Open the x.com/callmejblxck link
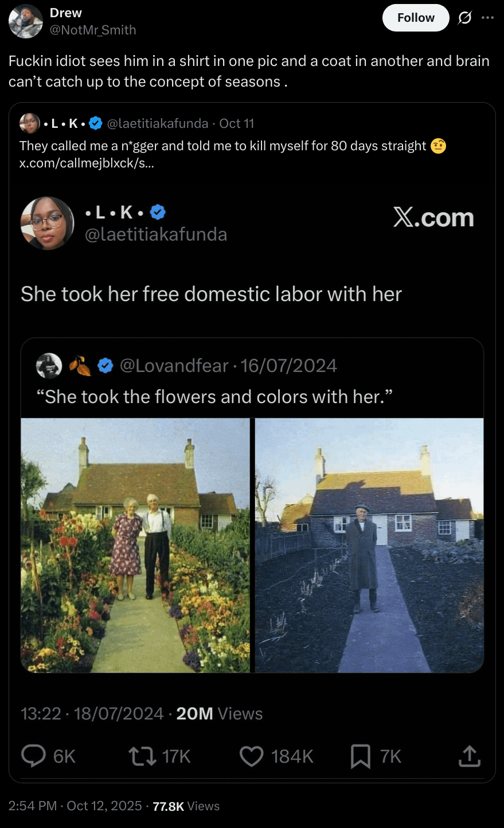The image size is (504, 828). pyautogui.click(x=87, y=163)
